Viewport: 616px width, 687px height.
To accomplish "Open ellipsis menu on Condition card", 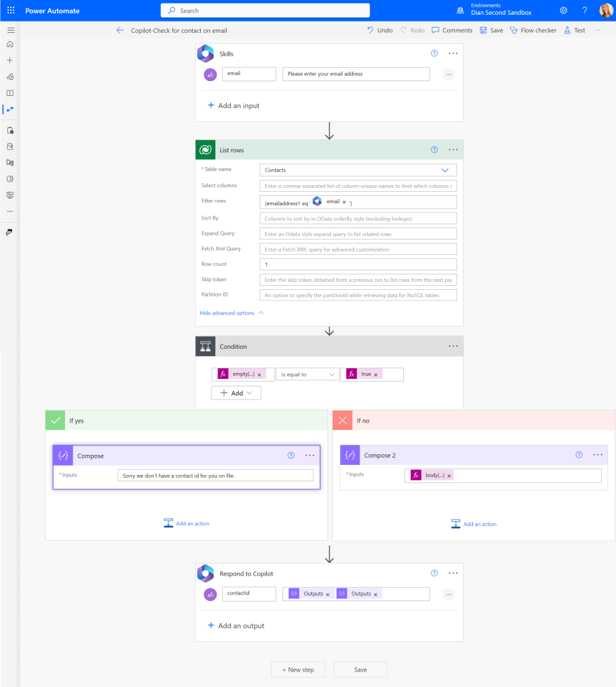I will tap(454, 347).
